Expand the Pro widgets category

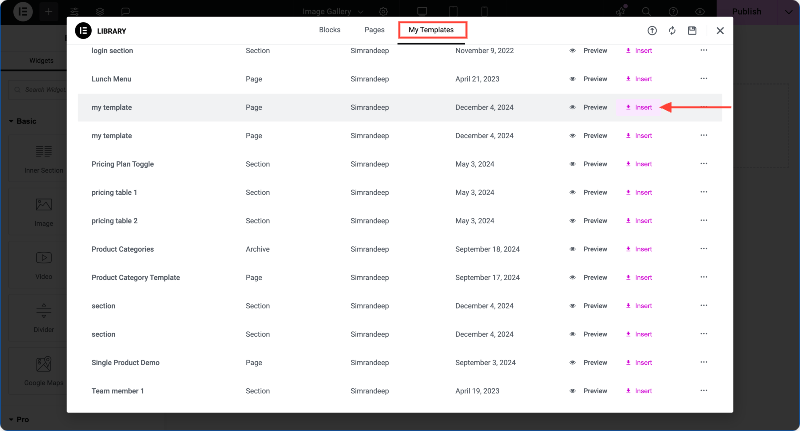(19, 419)
